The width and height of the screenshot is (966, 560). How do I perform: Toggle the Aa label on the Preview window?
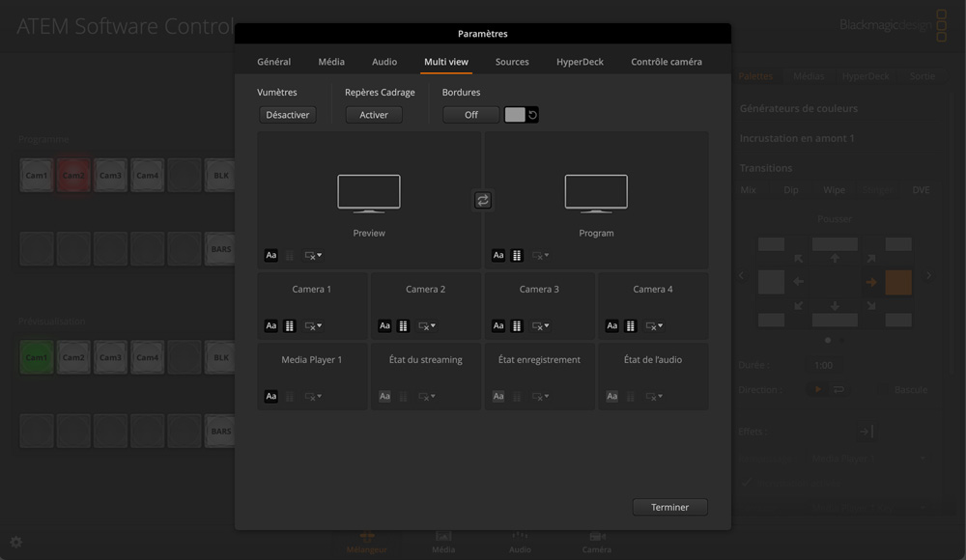[271, 256]
